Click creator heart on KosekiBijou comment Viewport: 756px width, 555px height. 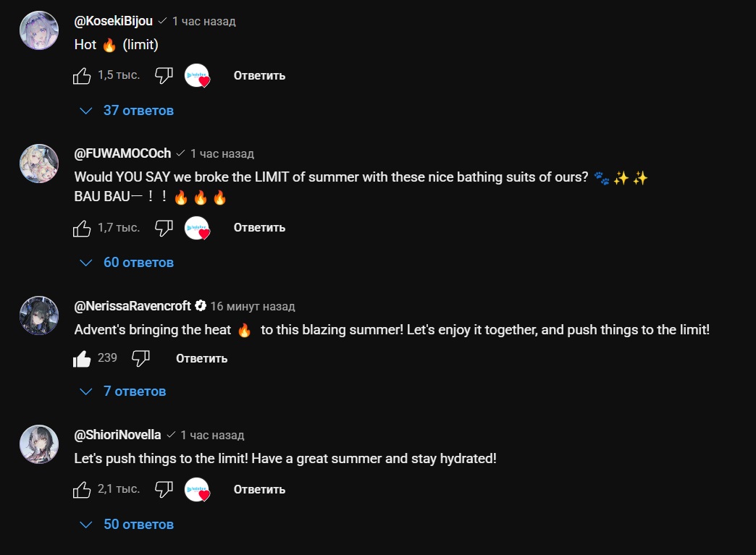point(197,75)
